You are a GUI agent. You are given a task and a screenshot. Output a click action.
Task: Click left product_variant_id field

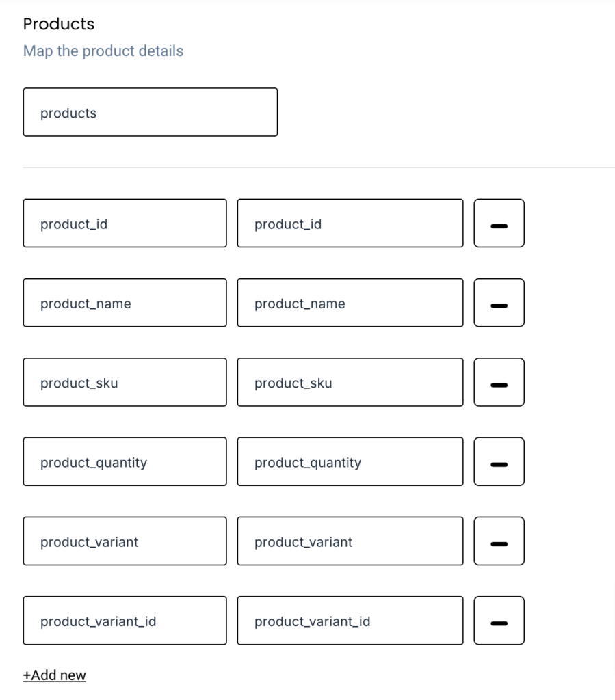(125, 620)
